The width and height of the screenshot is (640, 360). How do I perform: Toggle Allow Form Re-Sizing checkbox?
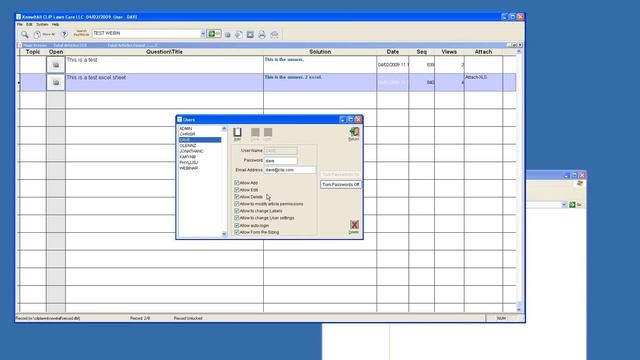click(237, 232)
